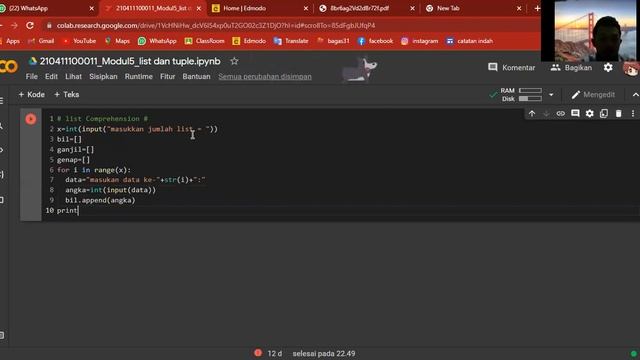
Task: Click the RAM usage bar
Action: coord(530,91)
